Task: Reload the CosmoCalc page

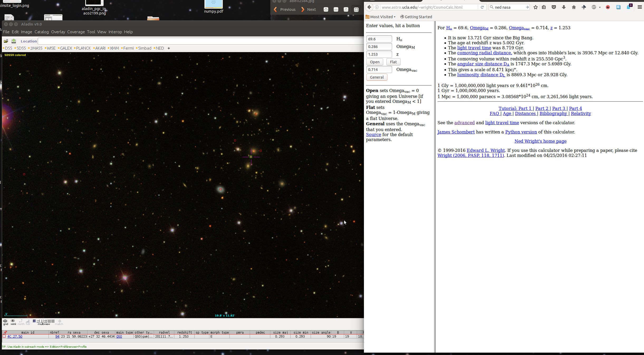Action: click(x=482, y=7)
